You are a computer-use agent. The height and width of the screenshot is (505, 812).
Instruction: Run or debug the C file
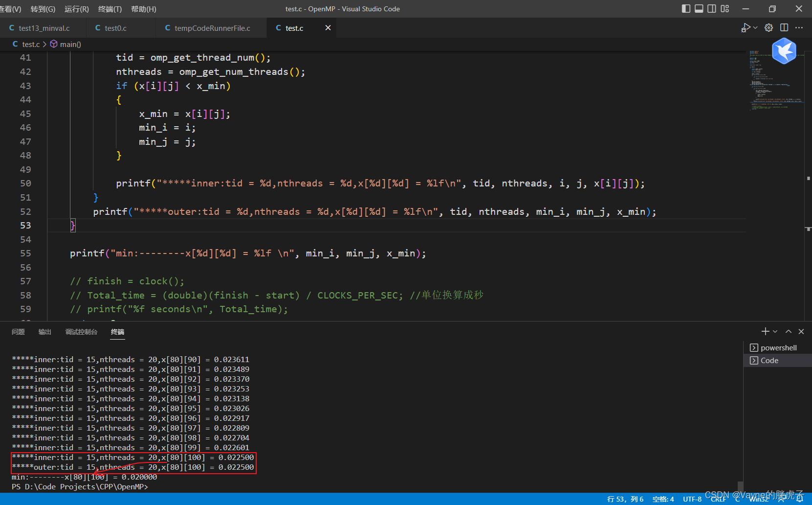click(x=745, y=28)
